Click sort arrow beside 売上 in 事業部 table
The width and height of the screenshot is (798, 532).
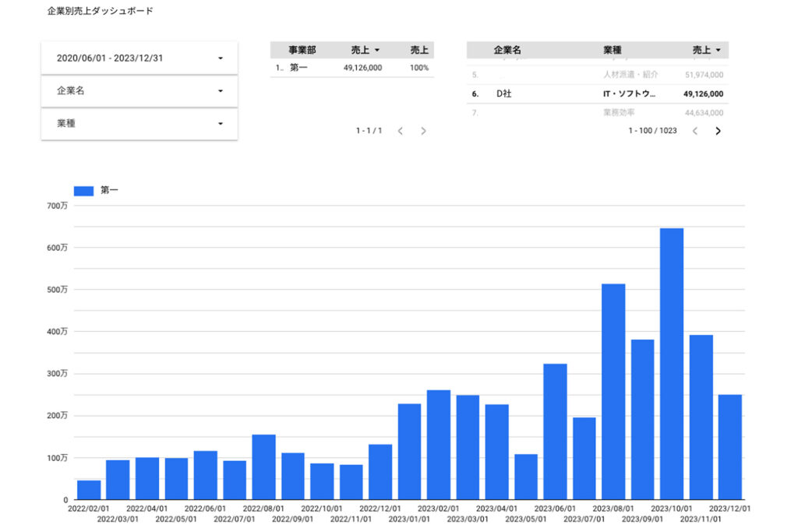(x=377, y=51)
